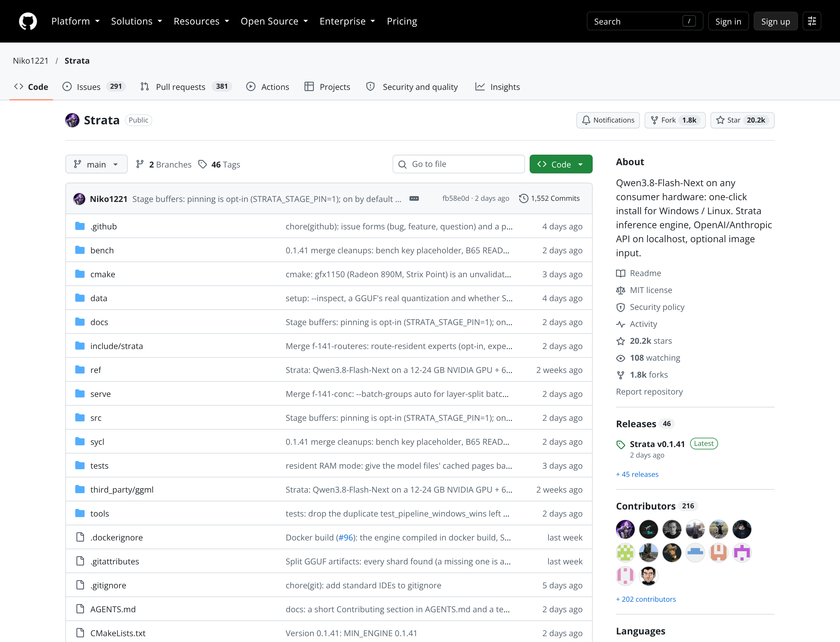
Task: Expand the Solutions menu
Action: coord(136,21)
